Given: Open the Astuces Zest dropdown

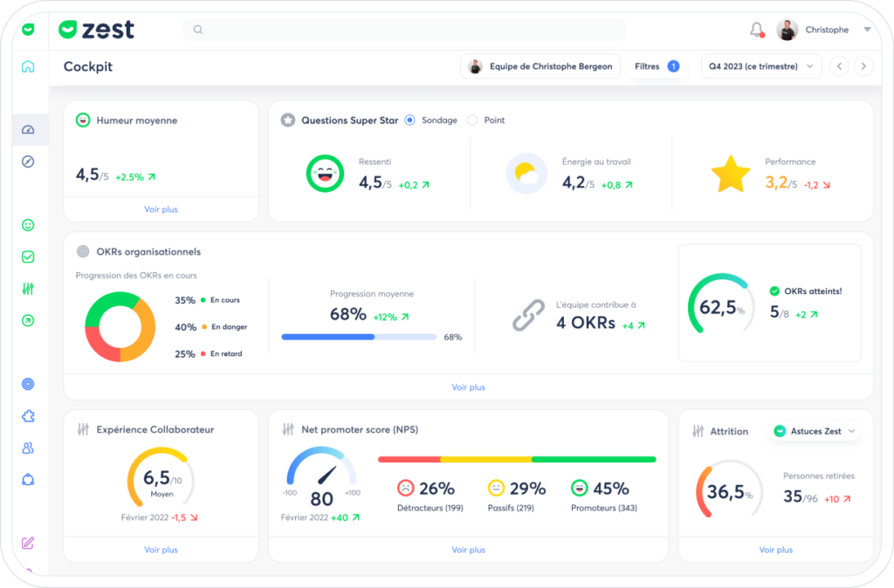Looking at the screenshot, I should 815,431.
